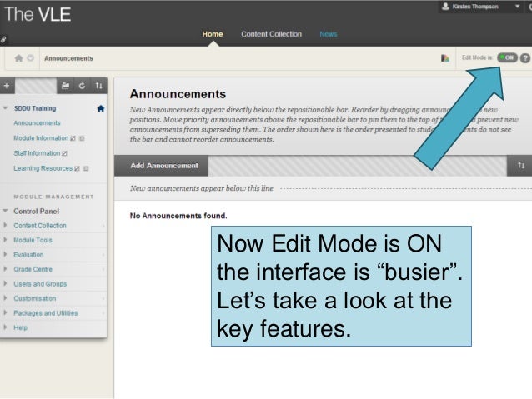Open Evaluation in Control Panel
532x399 pixels.
click(x=28, y=255)
